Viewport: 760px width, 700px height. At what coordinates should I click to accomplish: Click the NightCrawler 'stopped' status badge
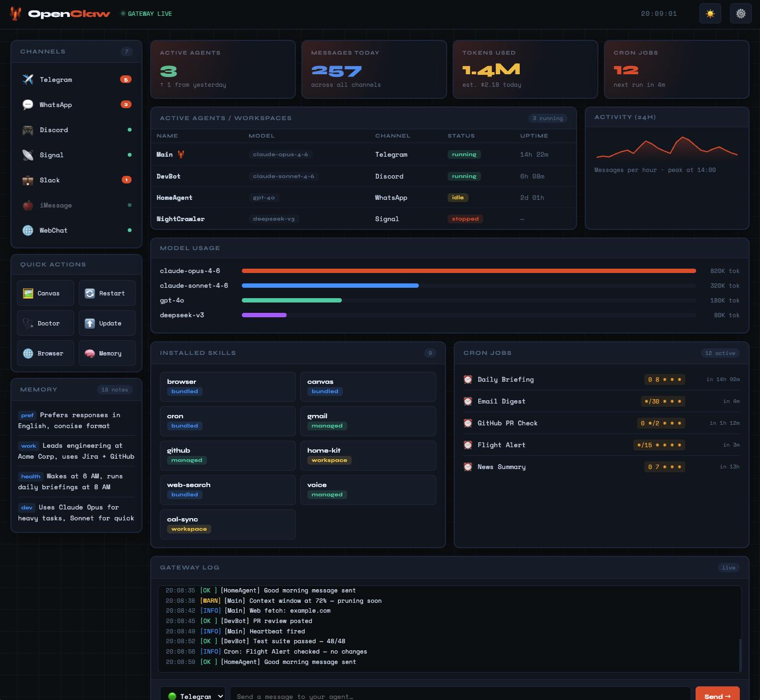coord(465,219)
